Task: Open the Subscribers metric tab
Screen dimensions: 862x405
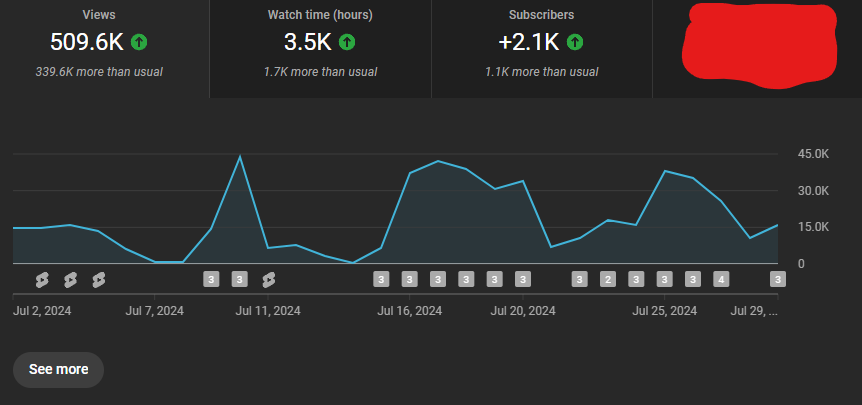Action: pyautogui.click(x=542, y=48)
